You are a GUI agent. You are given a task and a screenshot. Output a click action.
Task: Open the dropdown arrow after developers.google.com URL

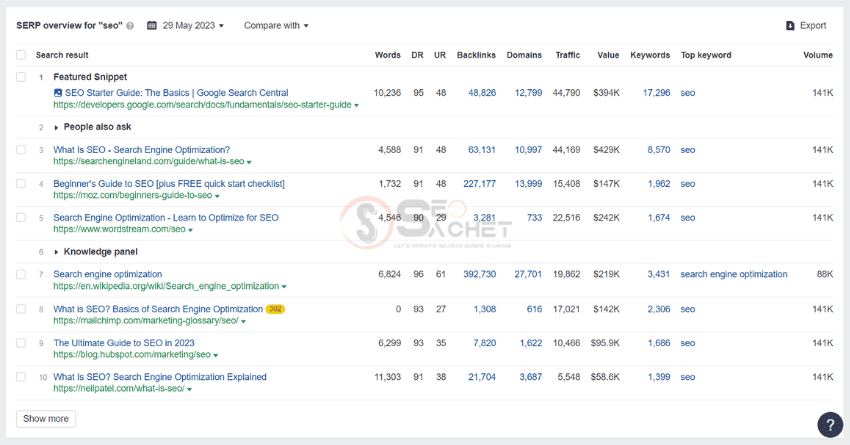356,106
